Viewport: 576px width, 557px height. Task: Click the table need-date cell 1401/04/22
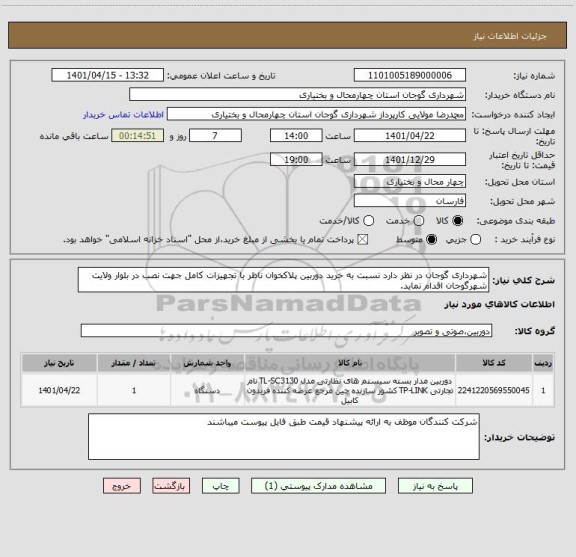(x=59, y=390)
